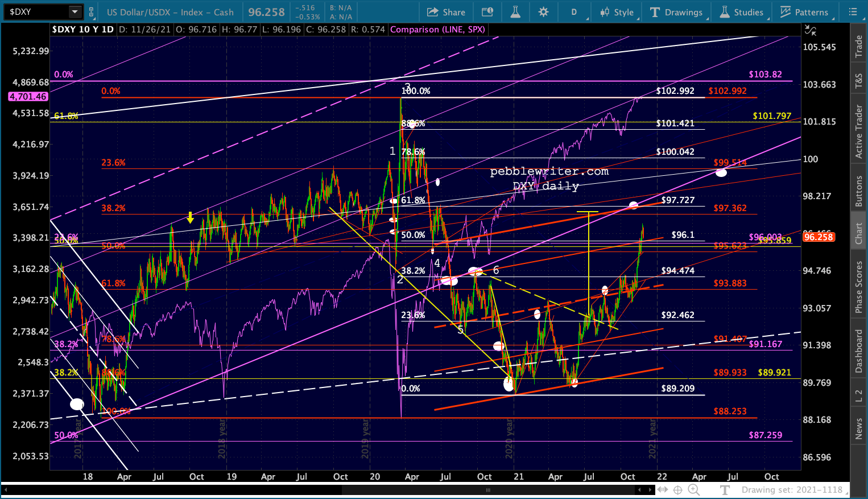Open the Style menu

pos(617,12)
